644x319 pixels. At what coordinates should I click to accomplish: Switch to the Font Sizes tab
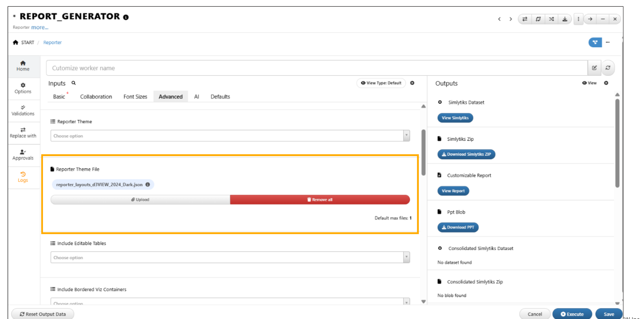coord(135,97)
